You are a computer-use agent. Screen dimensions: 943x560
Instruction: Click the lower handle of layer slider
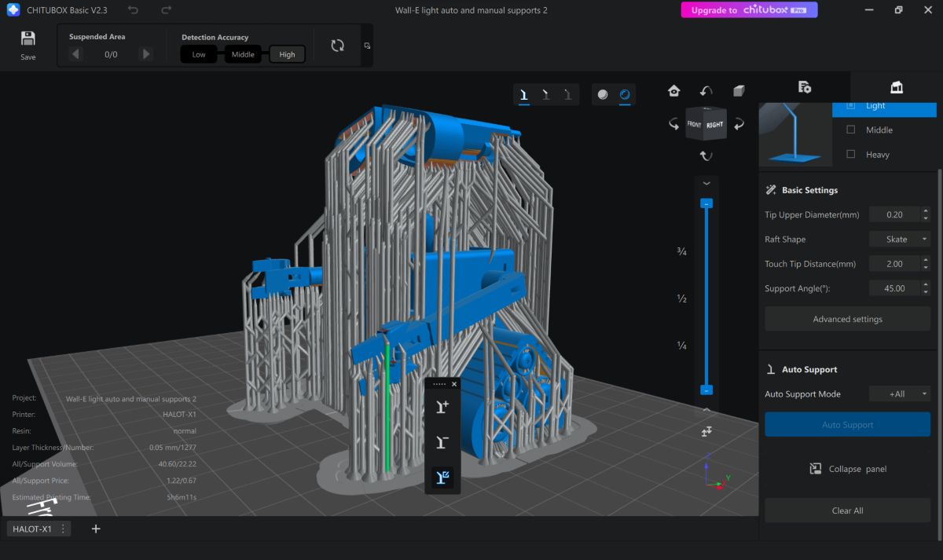coord(706,390)
